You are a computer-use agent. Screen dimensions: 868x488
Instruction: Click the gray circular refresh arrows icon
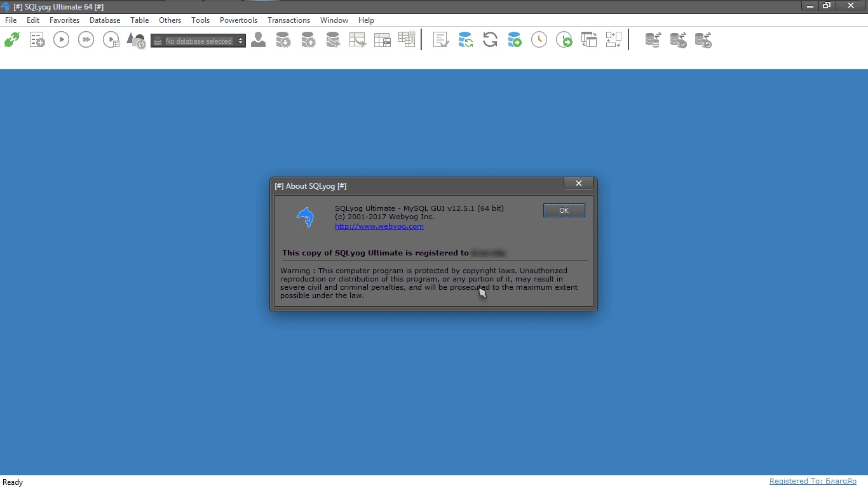point(490,40)
